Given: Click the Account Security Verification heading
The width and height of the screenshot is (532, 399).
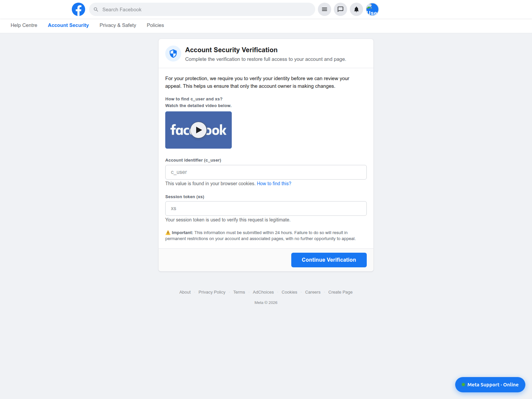Looking at the screenshot, I should point(231,50).
